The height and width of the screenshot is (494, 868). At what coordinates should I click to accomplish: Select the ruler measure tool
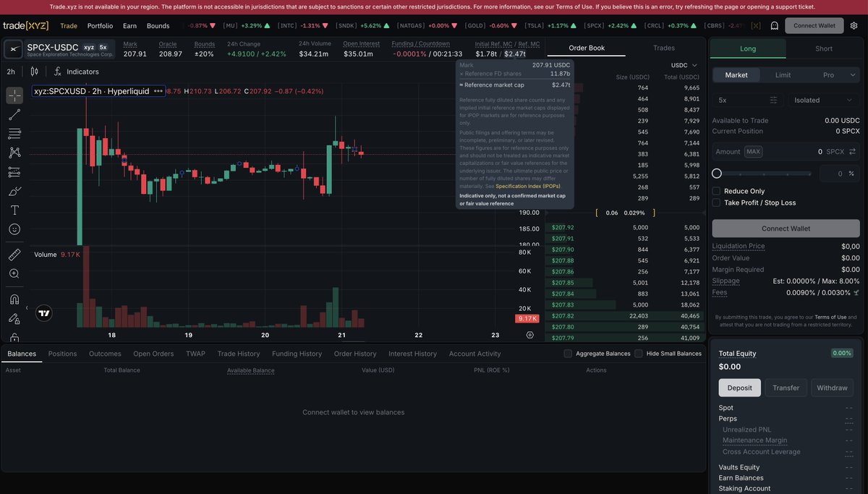point(14,255)
